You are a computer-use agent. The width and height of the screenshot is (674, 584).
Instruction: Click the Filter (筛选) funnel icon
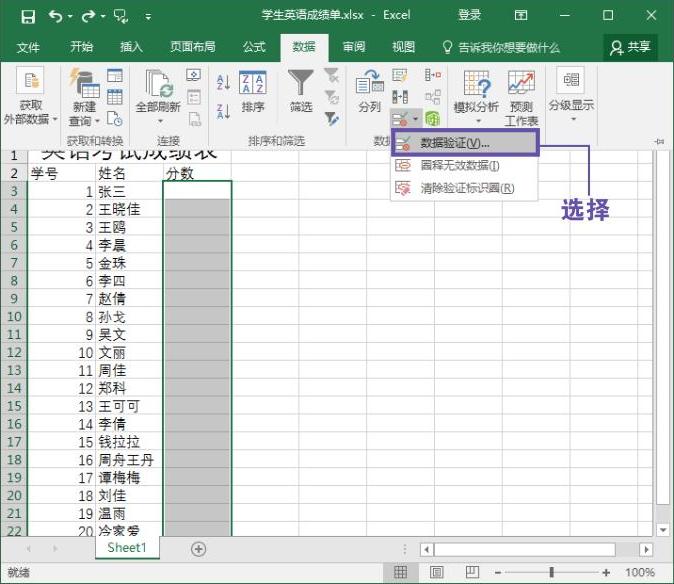pyautogui.click(x=300, y=85)
